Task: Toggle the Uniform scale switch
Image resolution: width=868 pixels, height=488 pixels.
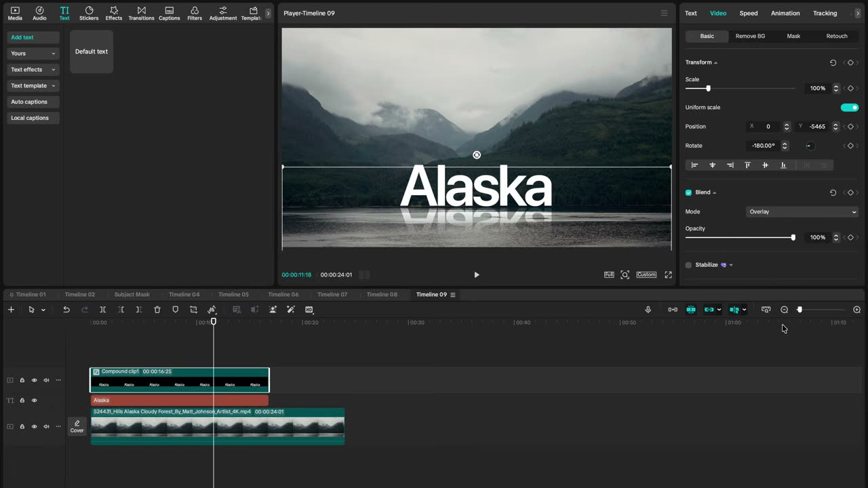Action: [850, 107]
